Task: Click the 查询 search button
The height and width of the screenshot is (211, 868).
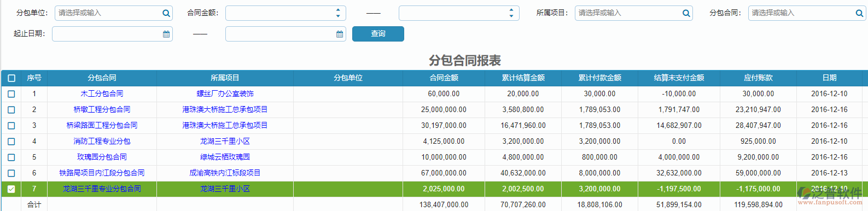Action: tap(378, 34)
